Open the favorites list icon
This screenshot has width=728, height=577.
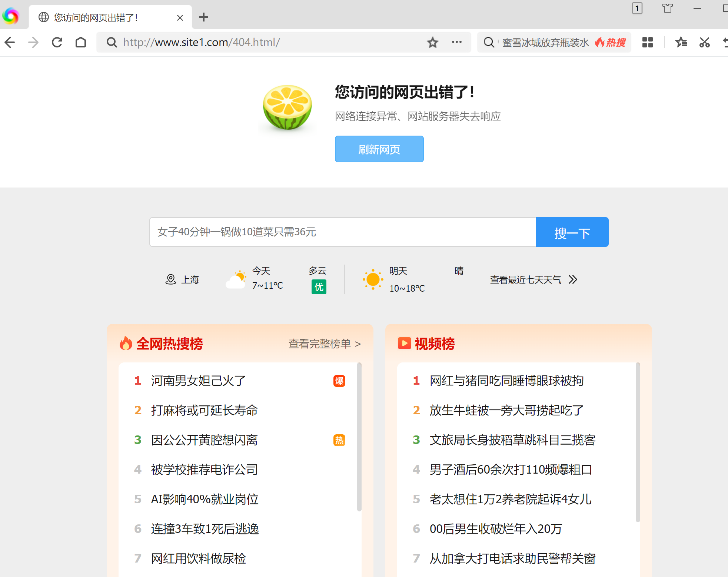[681, 42]
